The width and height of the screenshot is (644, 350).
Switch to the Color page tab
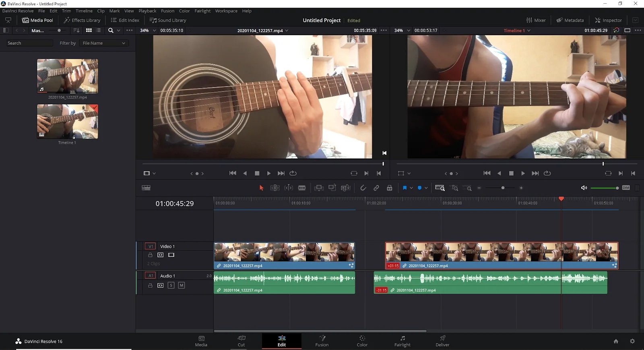(x=362, y=341)
